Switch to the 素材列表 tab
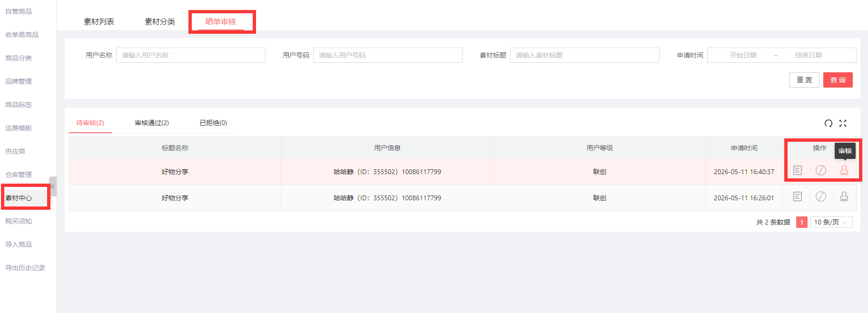The image size is (868, 313). pos(99,22)
